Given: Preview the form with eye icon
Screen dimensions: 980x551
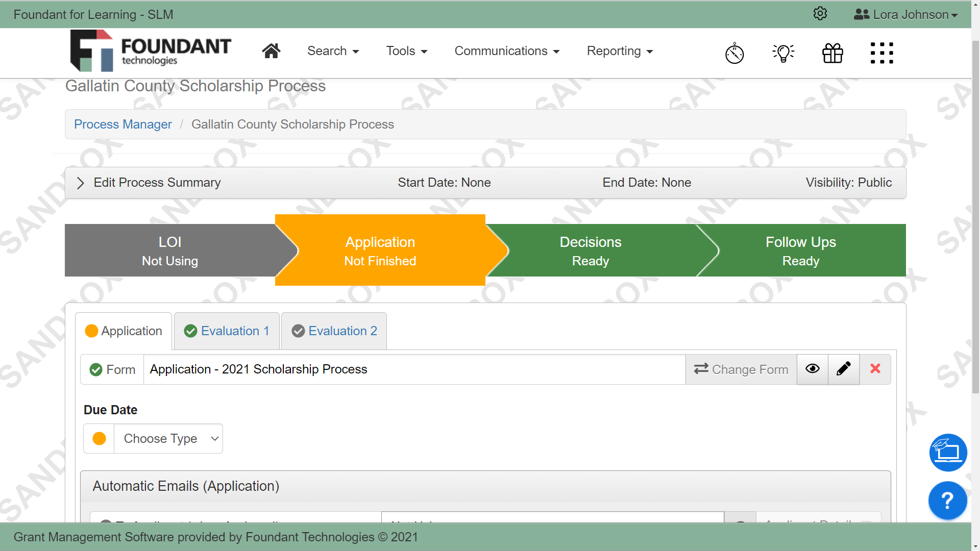Looking at the screenshot, I should coord(813,369).
